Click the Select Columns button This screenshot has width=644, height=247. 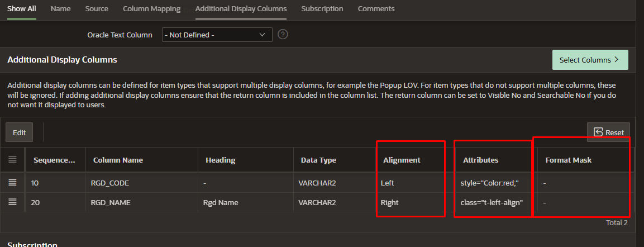click(590, 60)
